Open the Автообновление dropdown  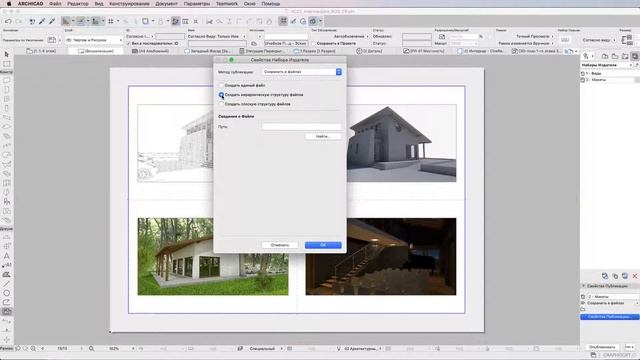coord(351,36)
